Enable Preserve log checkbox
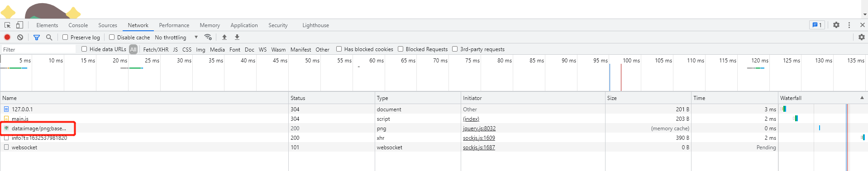Image resolution: width=868 pixels, height=171 pixels. 65,37
